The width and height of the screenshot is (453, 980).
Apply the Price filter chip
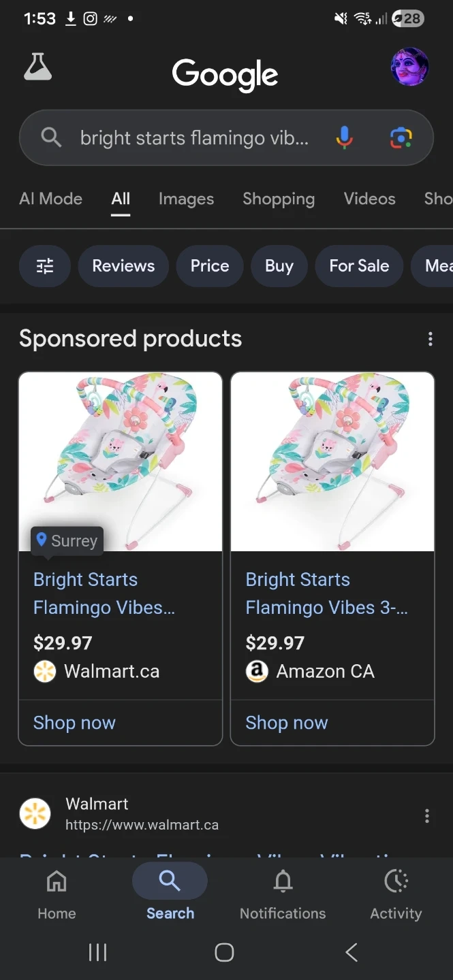[x=210, y=266]
